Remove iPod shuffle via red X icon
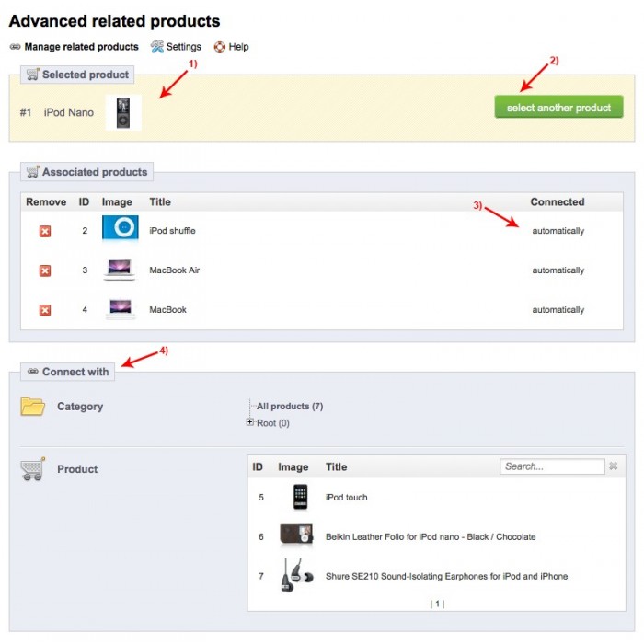The height and width of the screenshot is (644, 644). 45,231
